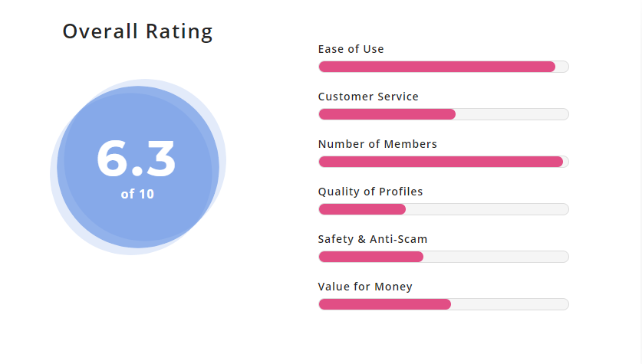Click the Overall Rating heading

tap(137, 31)
